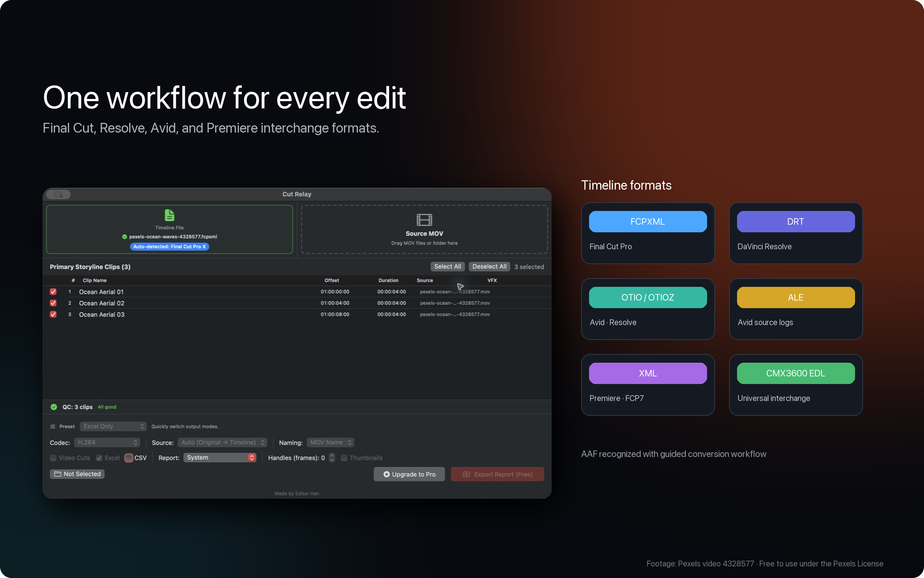
Task: Click the Clip Name column header
Action: tap(95, 280)
